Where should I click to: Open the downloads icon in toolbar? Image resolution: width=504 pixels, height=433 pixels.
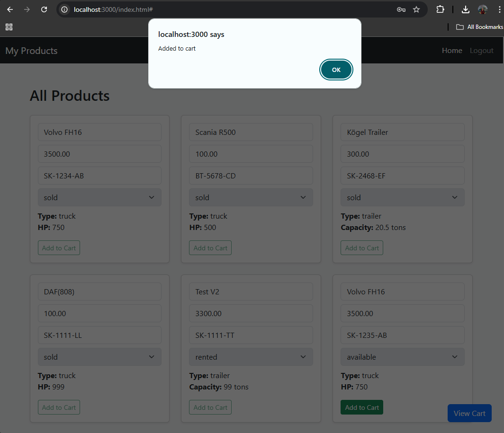pos(466,9)
